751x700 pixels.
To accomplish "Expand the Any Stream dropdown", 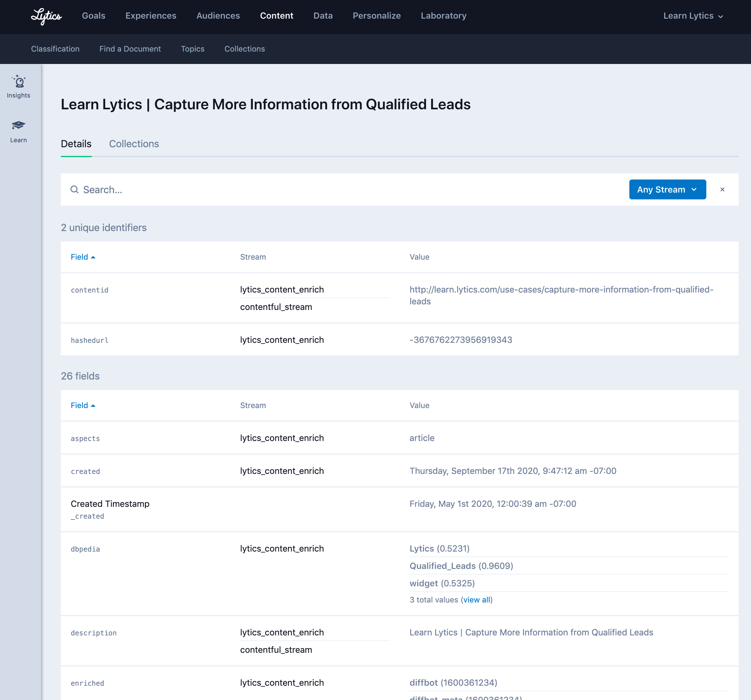I will pos(667,190).
